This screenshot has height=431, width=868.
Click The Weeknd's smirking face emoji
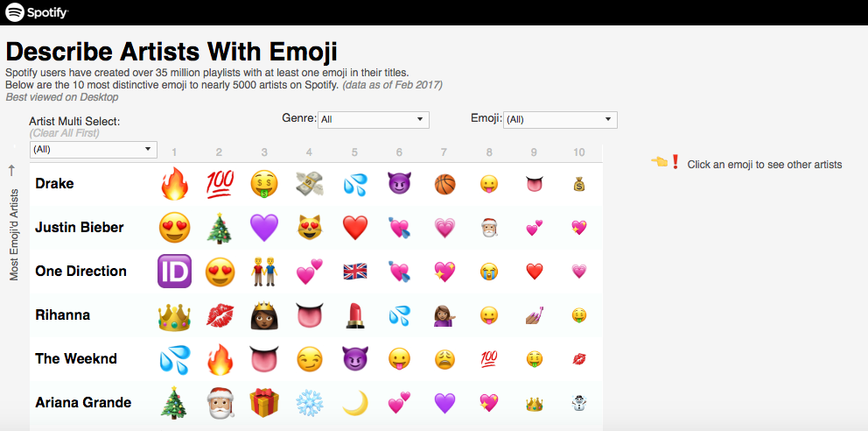[x=310, y=359]
